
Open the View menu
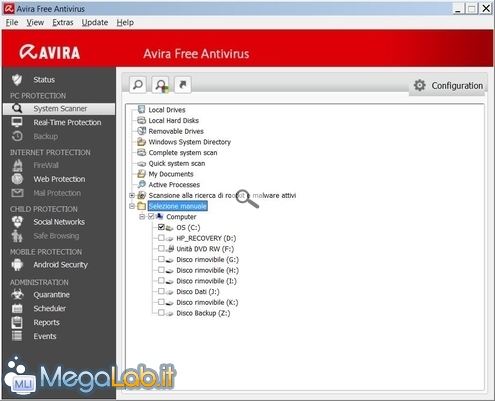tap(35, 22)
